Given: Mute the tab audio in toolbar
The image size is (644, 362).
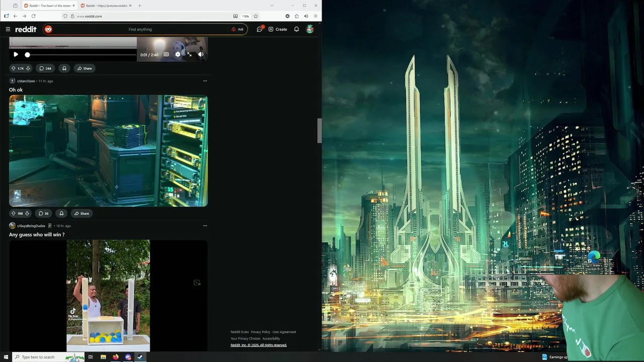Looking at the screenshot, I should point(306,16).
